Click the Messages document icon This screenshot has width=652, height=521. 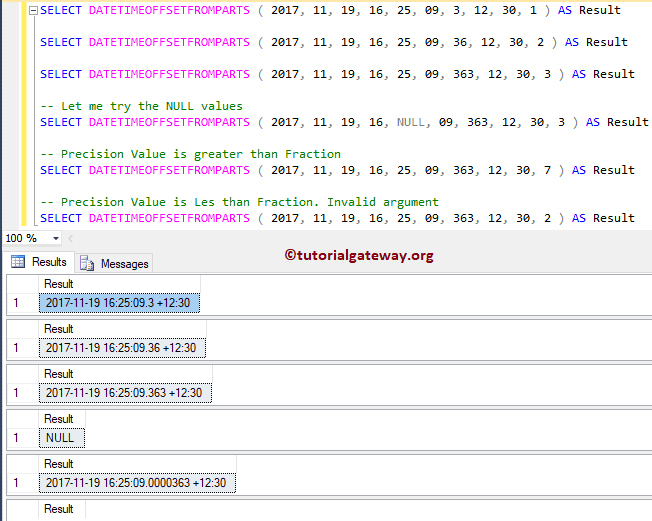(x=87, y=263)
